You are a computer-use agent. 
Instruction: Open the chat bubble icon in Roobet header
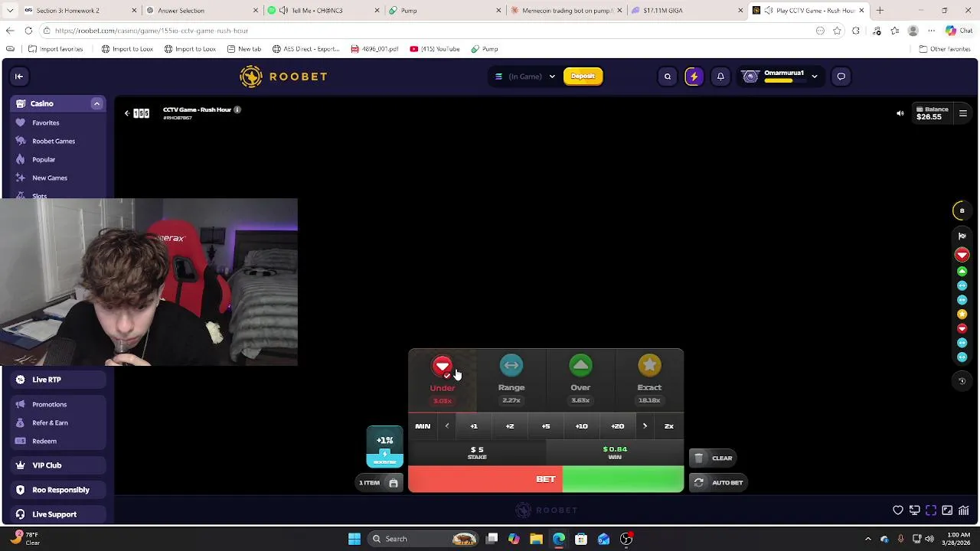click(841, 77)
